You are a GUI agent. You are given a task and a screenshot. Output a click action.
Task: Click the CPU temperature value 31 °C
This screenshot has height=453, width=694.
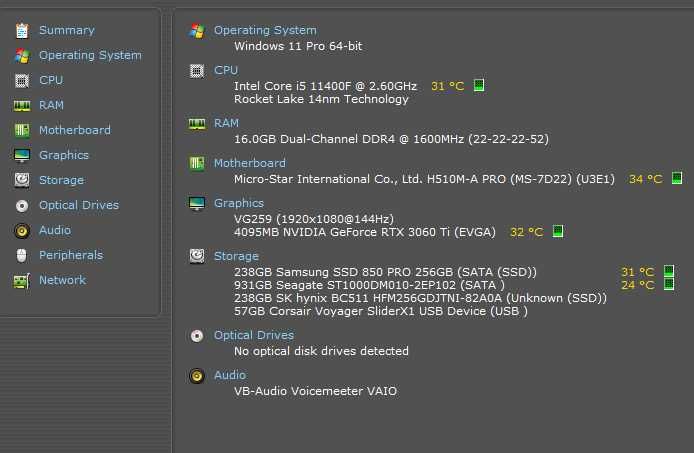tap(447, 86)
